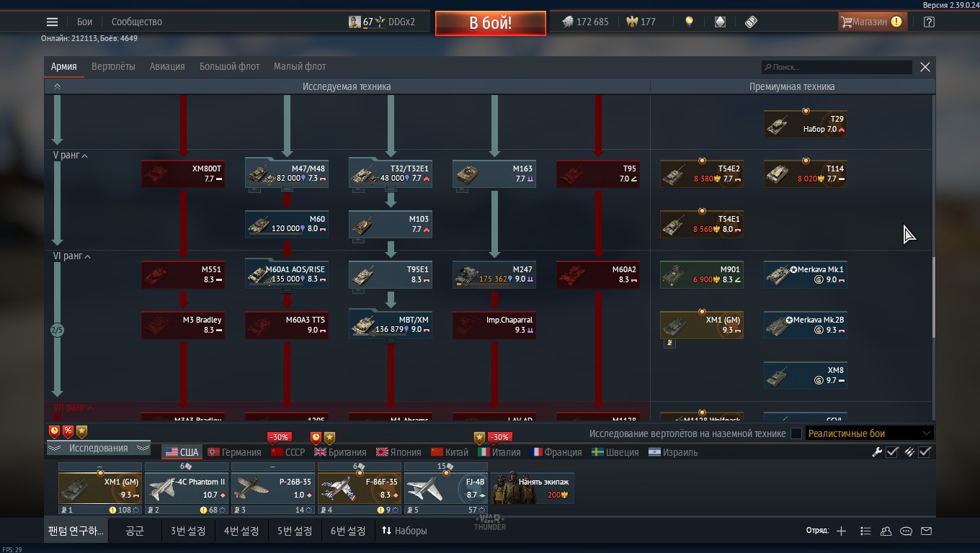Select the Израиль nation tab
This screenshot has height=553, width=980.
point(673,452)
